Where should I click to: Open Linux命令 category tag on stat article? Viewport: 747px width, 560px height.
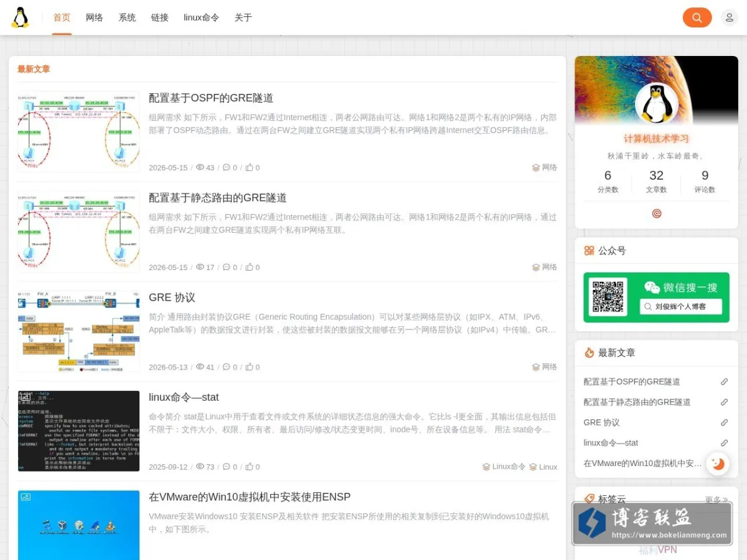(504, 467)
